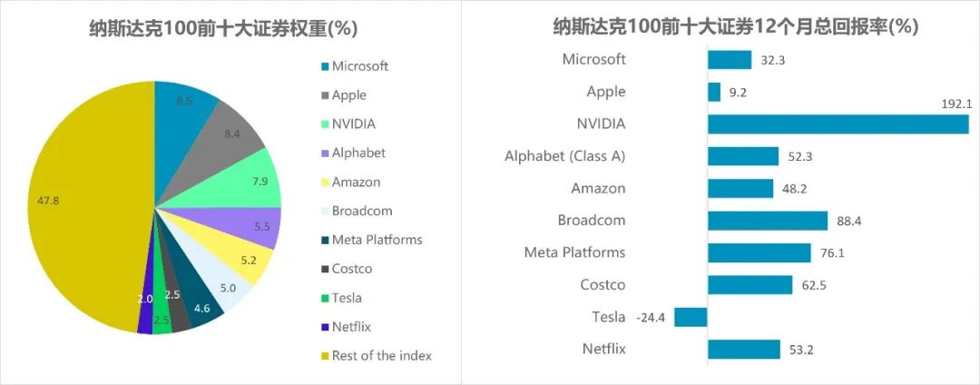Click the NVIDIA 192.1 return bar
This screenshot has height=385, width=980.
(837, 123)
